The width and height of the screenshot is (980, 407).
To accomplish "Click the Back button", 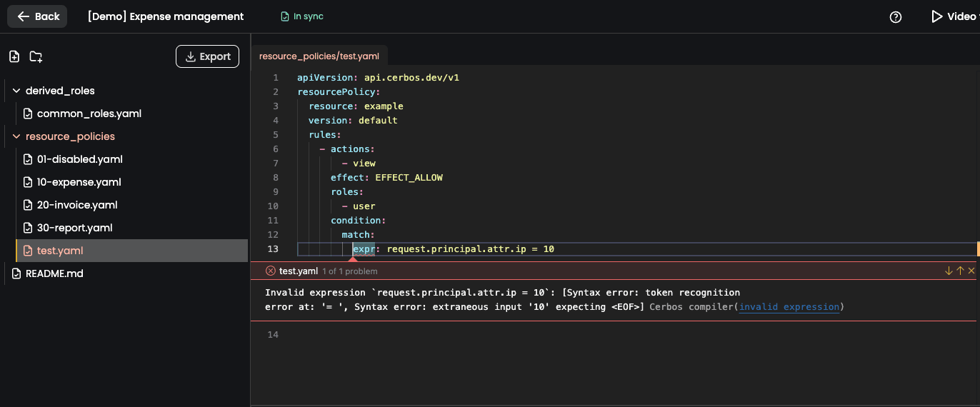I will coord(37,16).
